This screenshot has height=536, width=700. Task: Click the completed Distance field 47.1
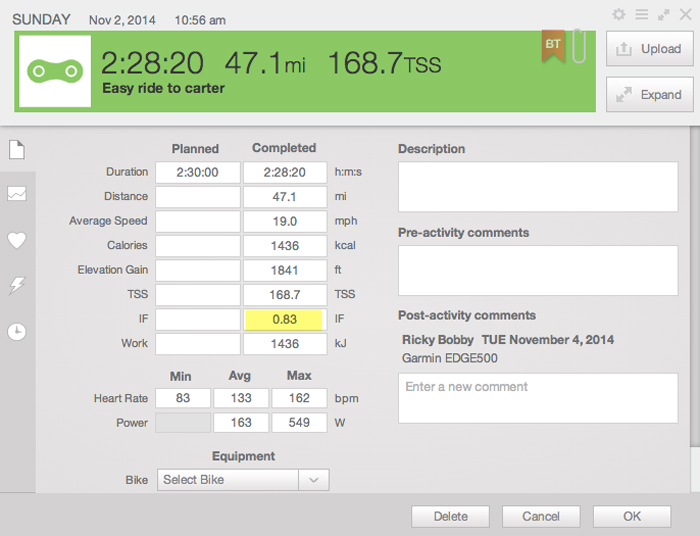point(285,197)
